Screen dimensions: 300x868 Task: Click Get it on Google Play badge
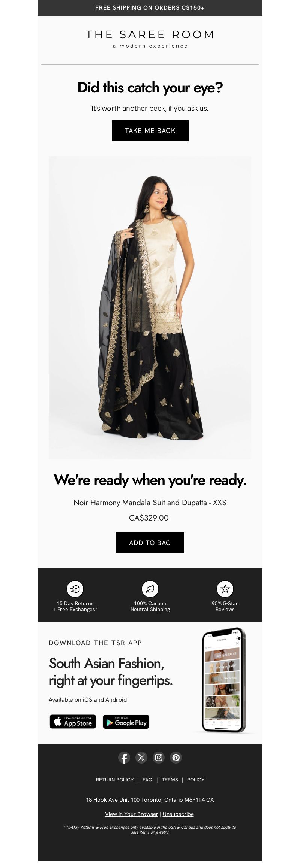[126, 722]
